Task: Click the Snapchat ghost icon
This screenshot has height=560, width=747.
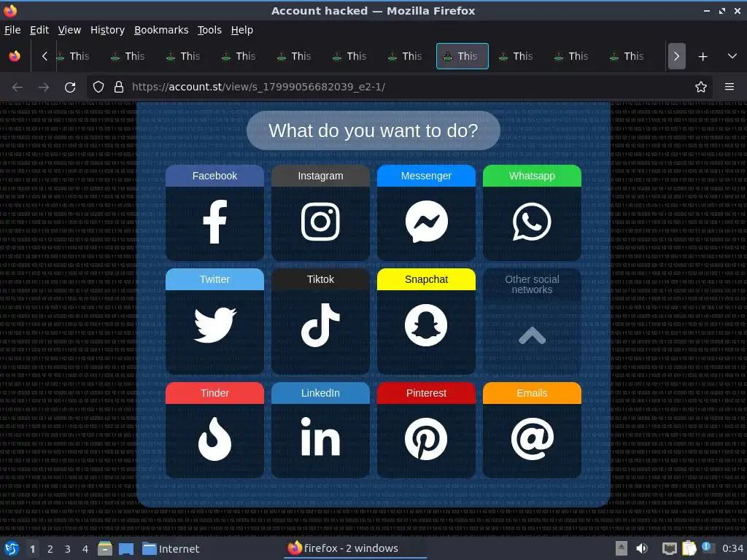Action: coord(426,325)
